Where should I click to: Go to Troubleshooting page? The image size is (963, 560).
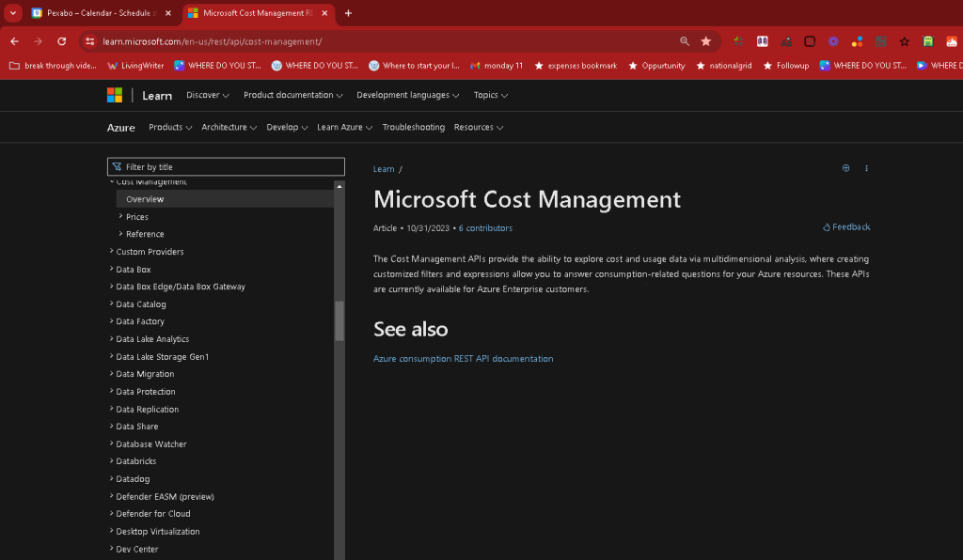414,127
